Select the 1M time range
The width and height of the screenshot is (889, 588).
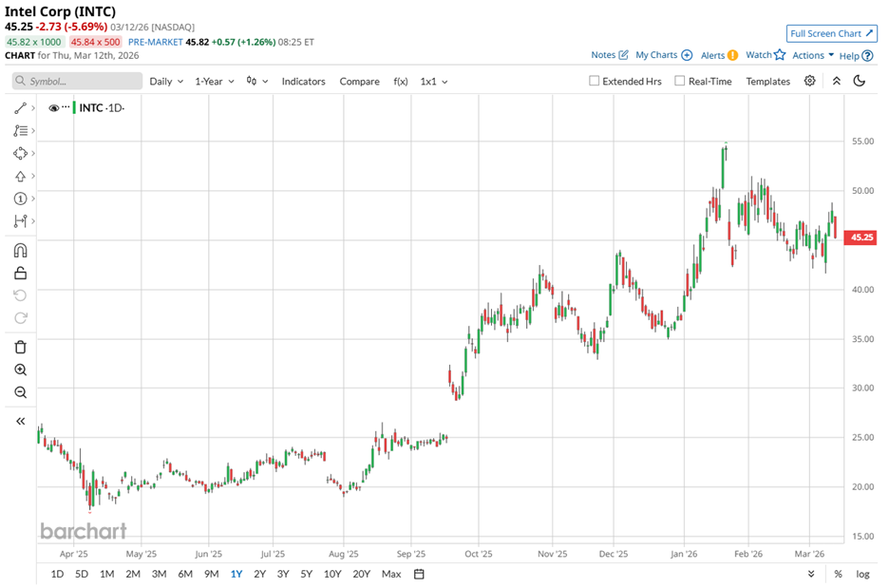(x=107, y=575)
